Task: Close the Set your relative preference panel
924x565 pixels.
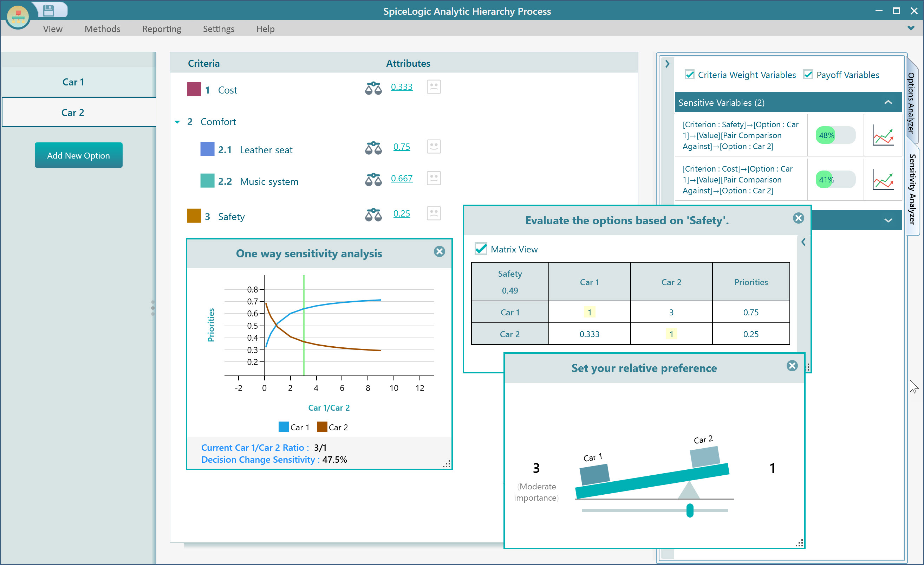Action: (792, 366)
